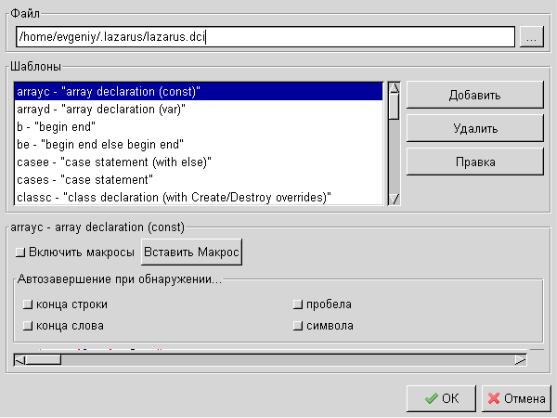Select template cases - "case statement"
The image size is (557, 418).
point(198,180)
